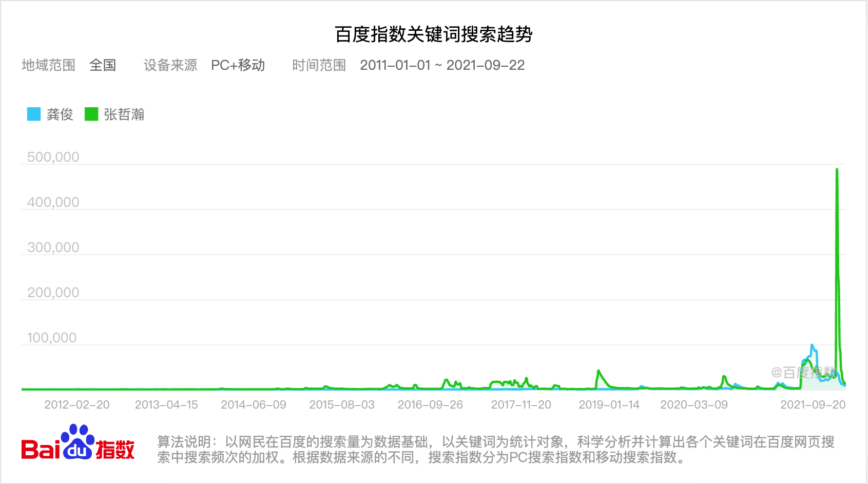Click the 300,000 y-axis label

pos(53,247)
